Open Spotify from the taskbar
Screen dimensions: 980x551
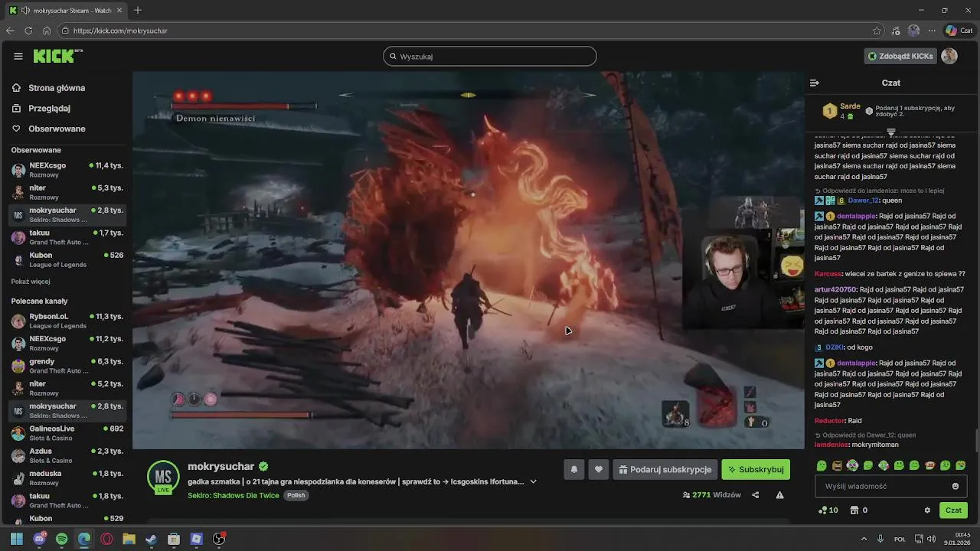pos(62,539)
